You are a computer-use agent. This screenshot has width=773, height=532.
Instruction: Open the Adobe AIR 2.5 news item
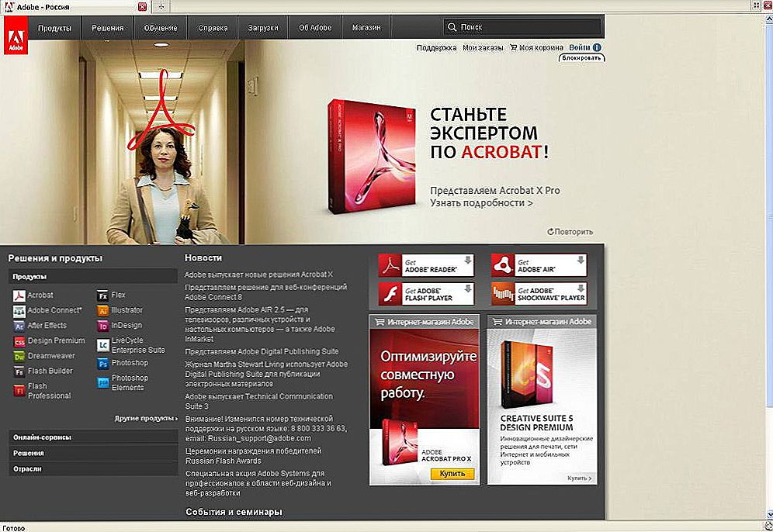click(260, 324)
